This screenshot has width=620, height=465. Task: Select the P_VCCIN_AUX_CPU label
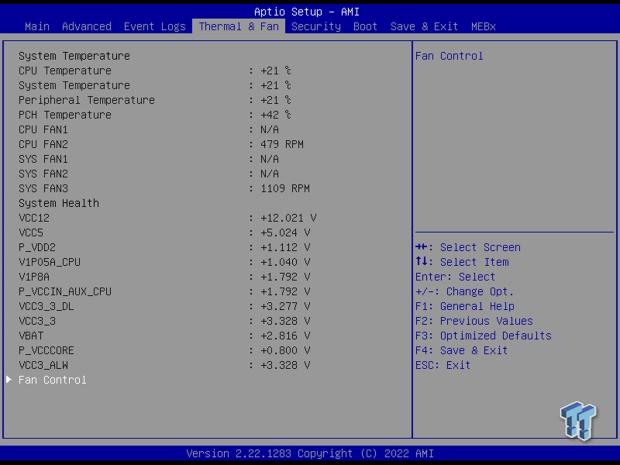[x=65, y=291]
